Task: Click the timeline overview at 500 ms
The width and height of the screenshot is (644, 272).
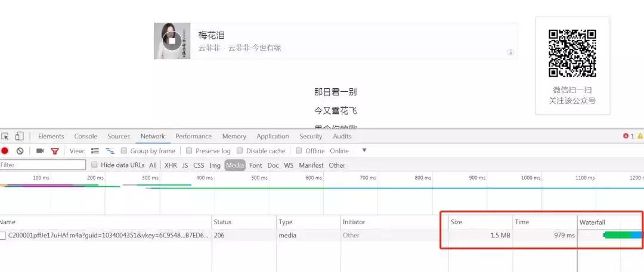Action: 259,178
